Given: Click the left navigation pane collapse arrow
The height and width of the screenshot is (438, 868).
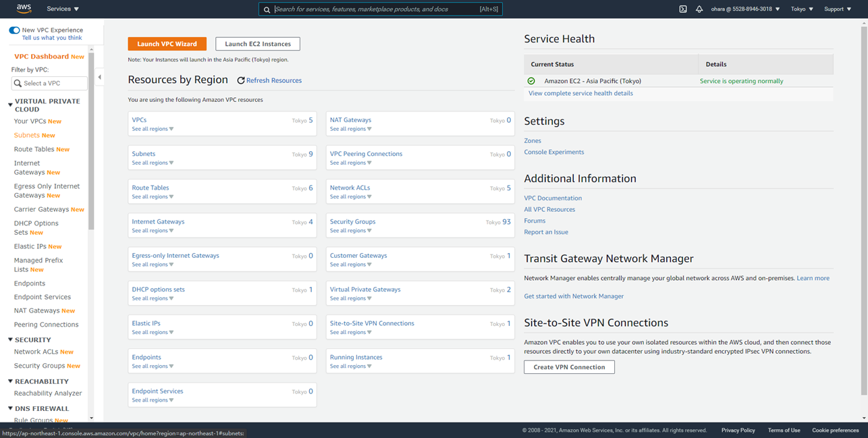Looking at the screenshot, I should (99, 77).
